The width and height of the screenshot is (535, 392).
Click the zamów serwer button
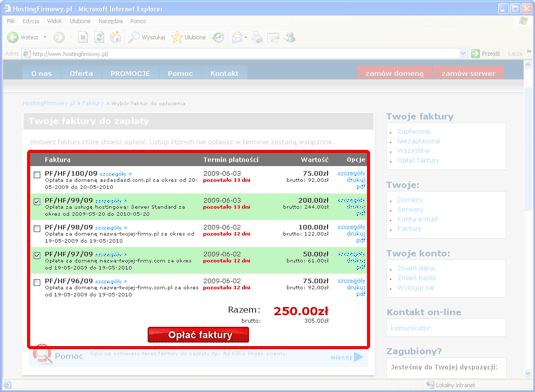468,73
